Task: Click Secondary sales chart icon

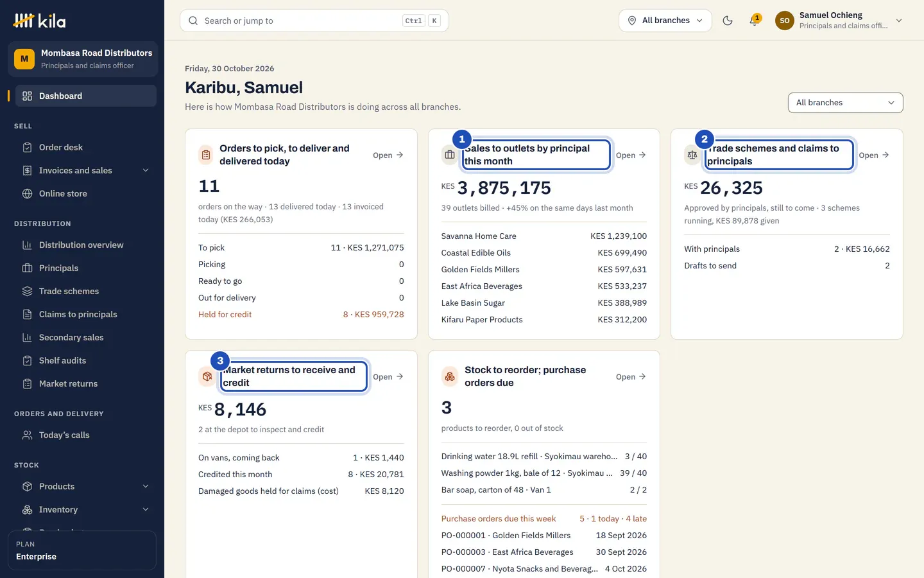Action: pyautogui.click(x=27, y=337)
